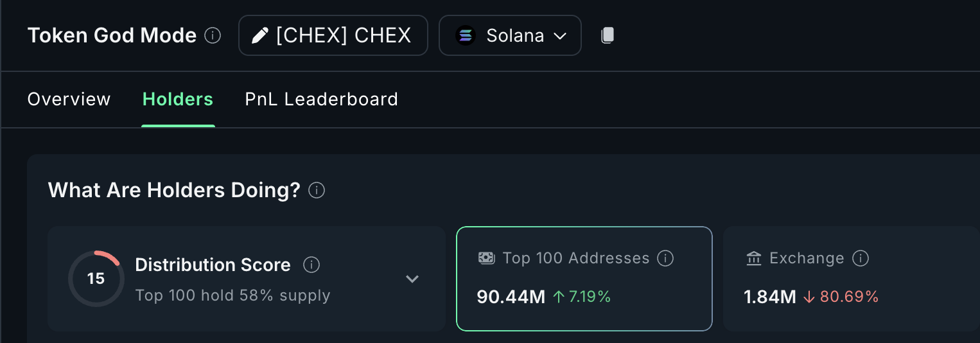980x343 pixels.
Task: Click the Distribution Score circular gauge showing 15
Action: coord(96,279)
